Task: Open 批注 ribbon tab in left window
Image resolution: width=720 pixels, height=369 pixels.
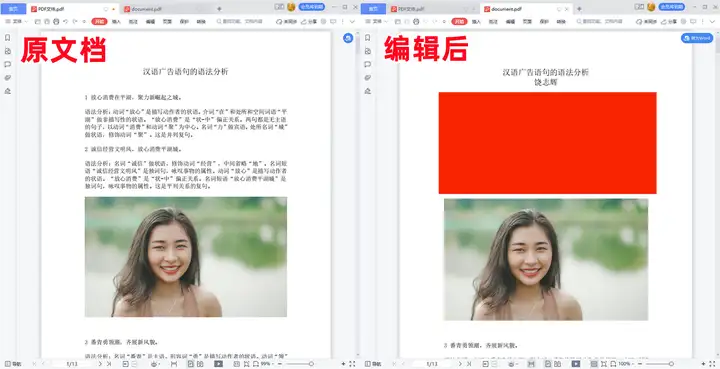Action: point(133,22)
